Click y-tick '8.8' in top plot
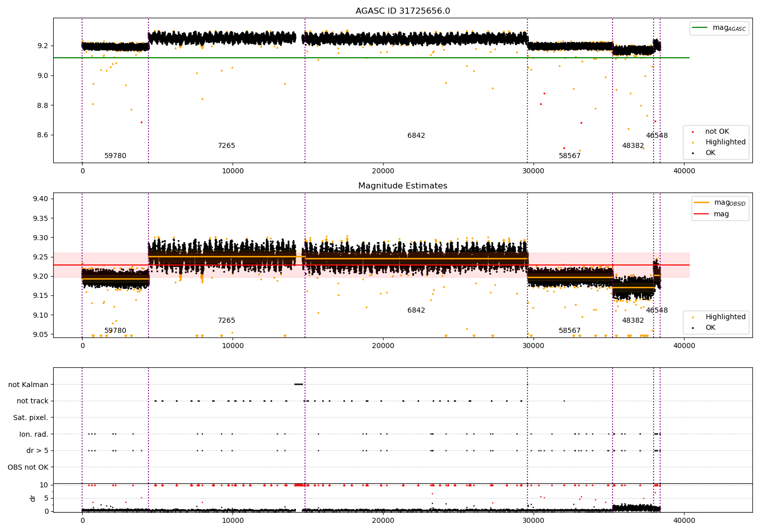 coord(43,105)
